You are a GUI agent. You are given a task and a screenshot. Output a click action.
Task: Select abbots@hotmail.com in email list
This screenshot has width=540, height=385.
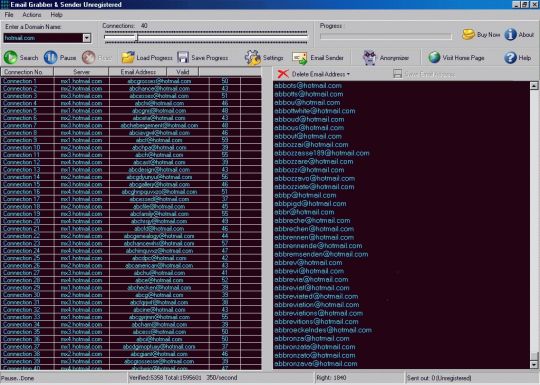tap(308, 85)
